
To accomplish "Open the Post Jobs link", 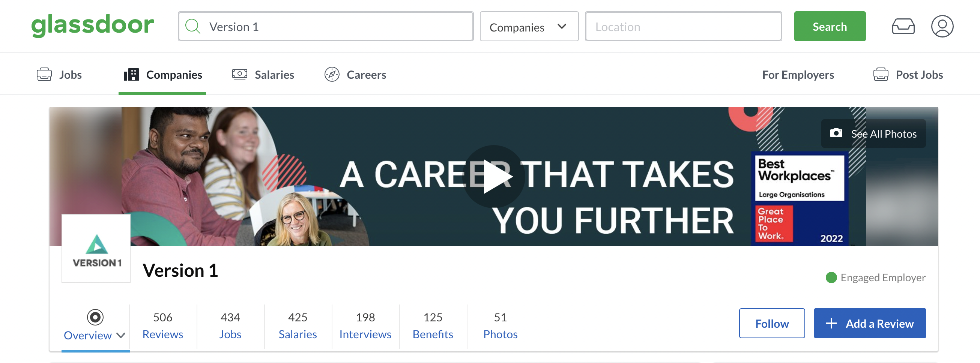I will [x=908, y=75].
